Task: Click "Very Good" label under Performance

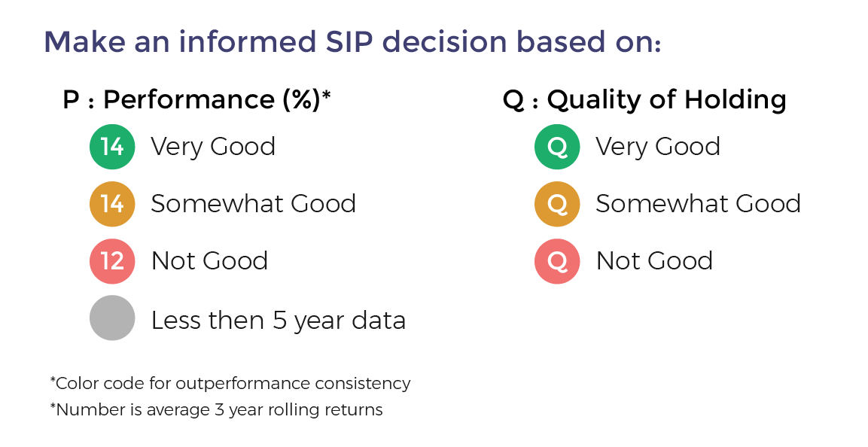Action: [x=213, y=147]
